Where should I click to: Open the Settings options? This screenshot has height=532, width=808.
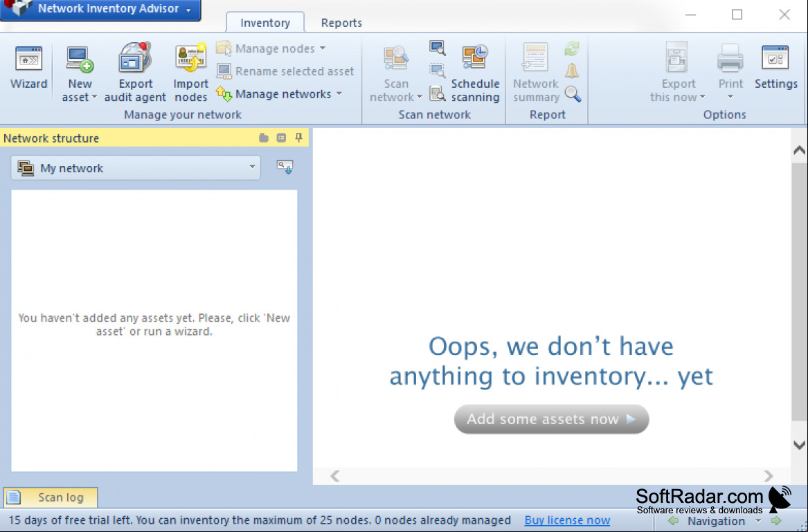click(775, 68)
